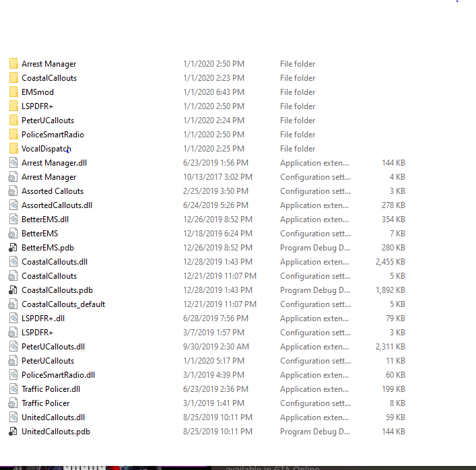The width and height of the screenshot is (476, 470).
Task: Click the CoastalCallouts_default config icon
Action: 13,304
